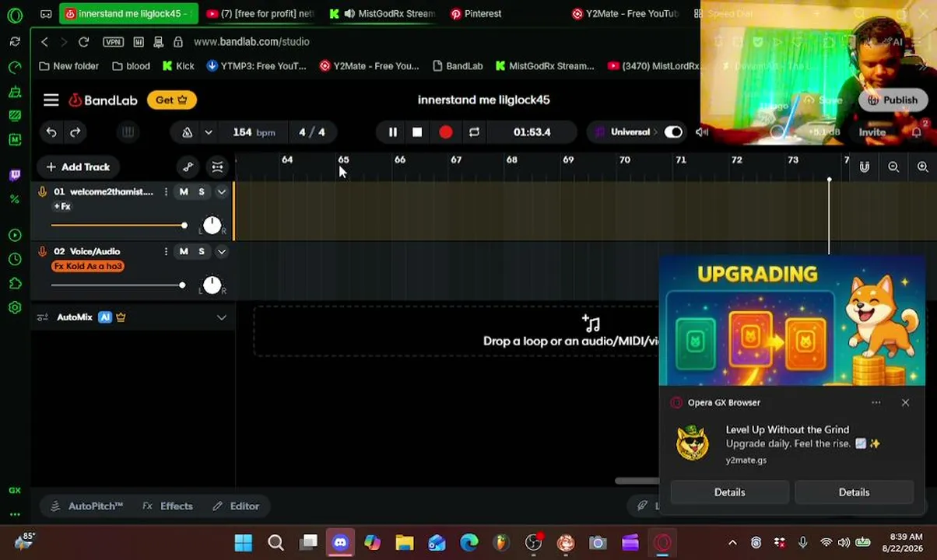Switch off the Universal mastering toggle
Viewport: 937px width, 560px height.
pos(673,132)
